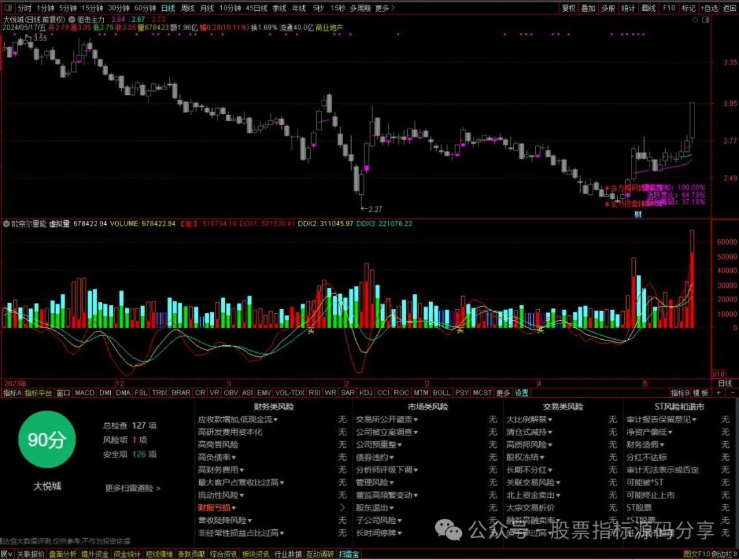Expand the 审计报告保留意见 dropdown

pos(661,419)
